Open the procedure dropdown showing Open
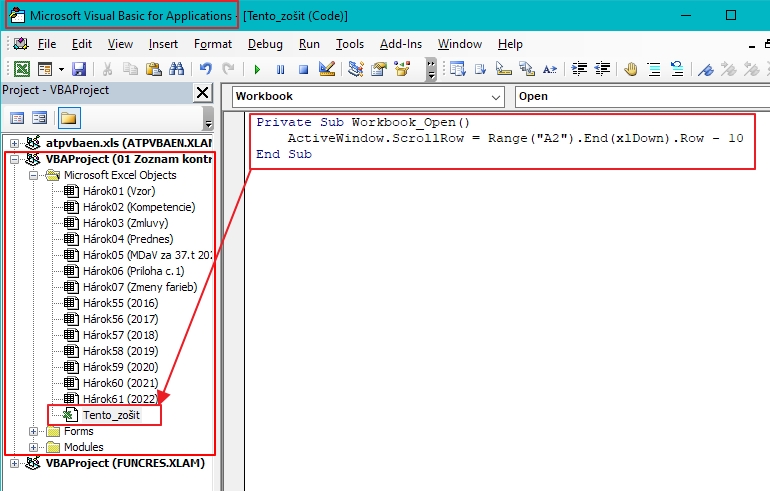This screenshot has height=491, width=770. point(640,97)
